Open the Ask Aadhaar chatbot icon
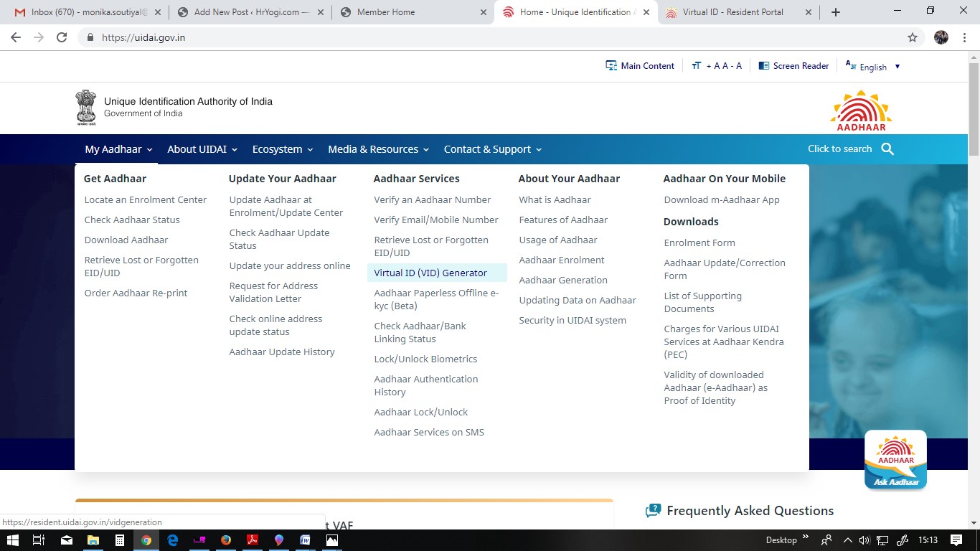Image resolution: width=980 pixels, height=551 pixels. pos(895,460)
